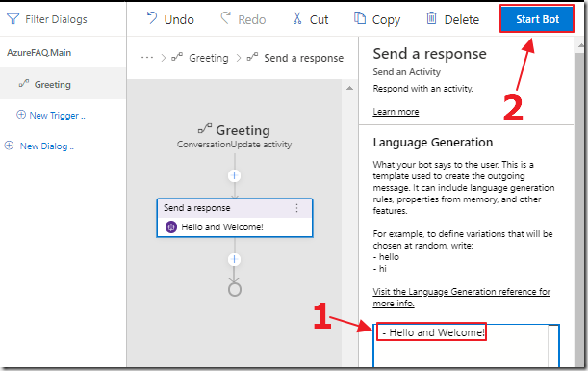588x371 pixels.
Task: Click the Filter Dialogs text field
Action: 56,19
